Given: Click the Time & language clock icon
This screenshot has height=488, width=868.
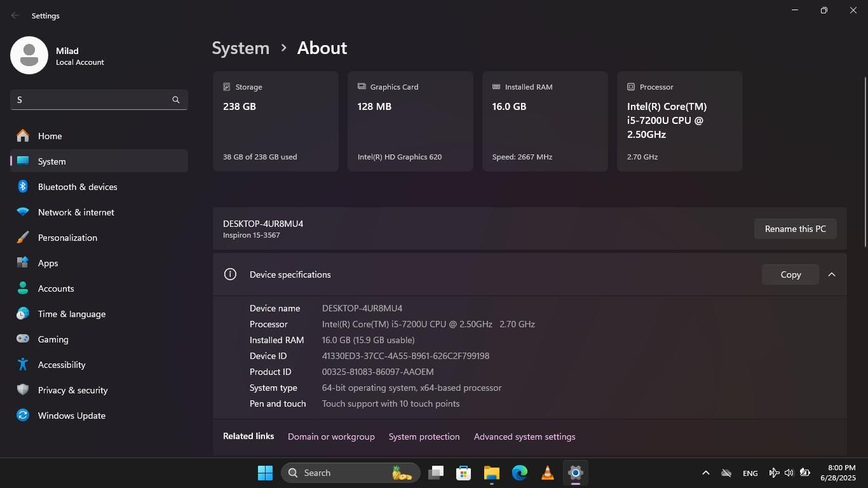Looking at the screenshot, I should click(x=23, y=314).
